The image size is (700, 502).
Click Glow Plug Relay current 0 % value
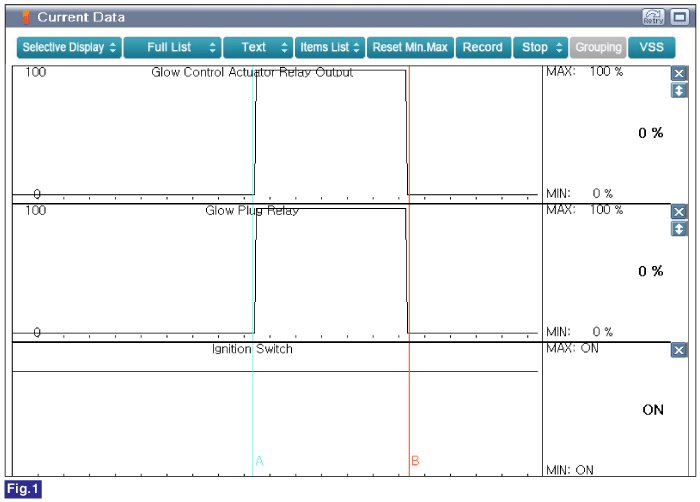click(650, 271)
